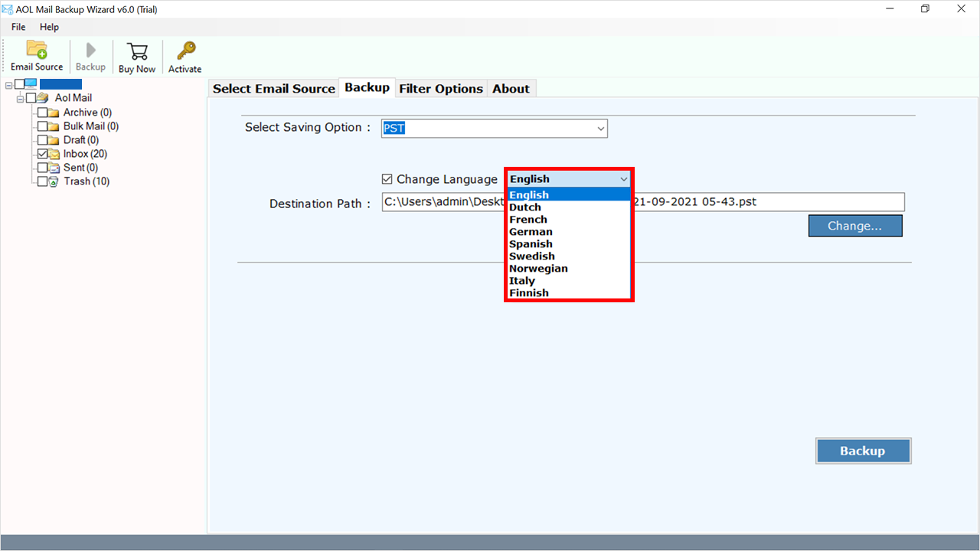Switch to Filter Options tab

tap(441, 89)
